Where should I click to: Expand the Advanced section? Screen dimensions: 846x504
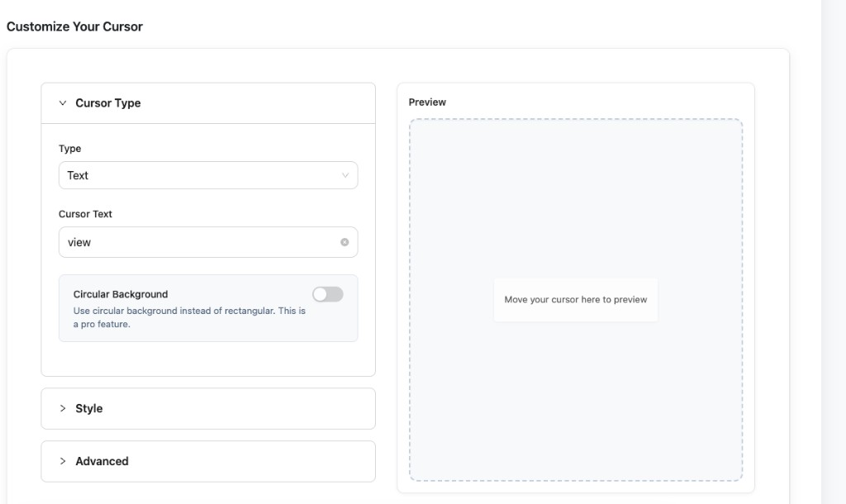pos(207,461)
